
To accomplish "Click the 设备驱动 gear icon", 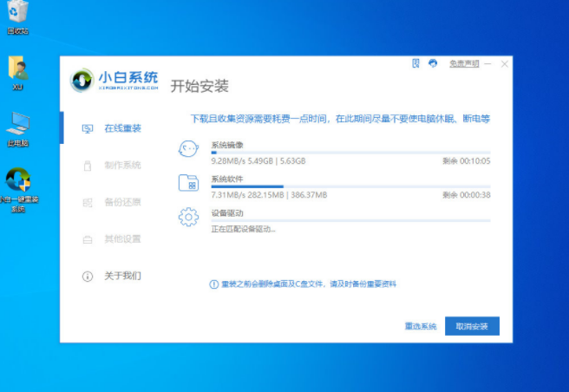I will (x=188, y=217).
